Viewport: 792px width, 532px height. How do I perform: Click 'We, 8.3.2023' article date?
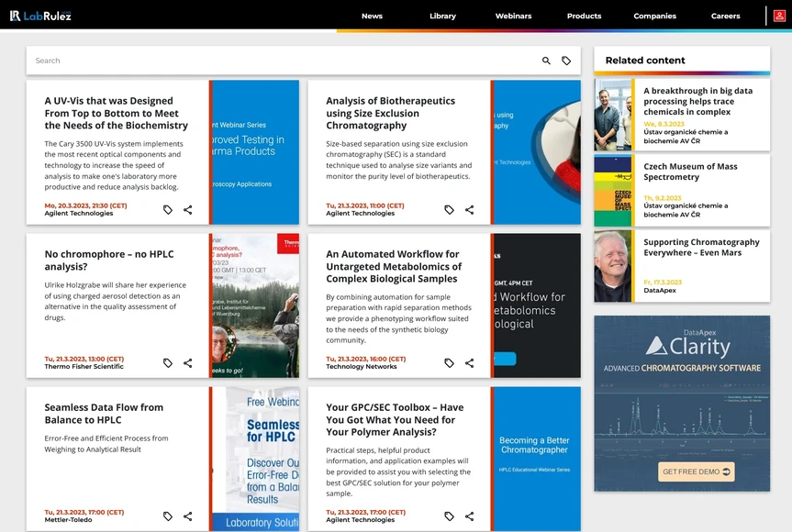pyautogui.click(x=664, y=124)
